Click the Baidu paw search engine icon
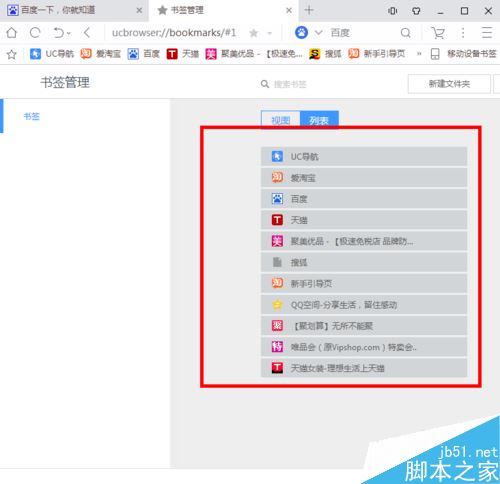Screen dimensions: 500x484 (301, 32)
